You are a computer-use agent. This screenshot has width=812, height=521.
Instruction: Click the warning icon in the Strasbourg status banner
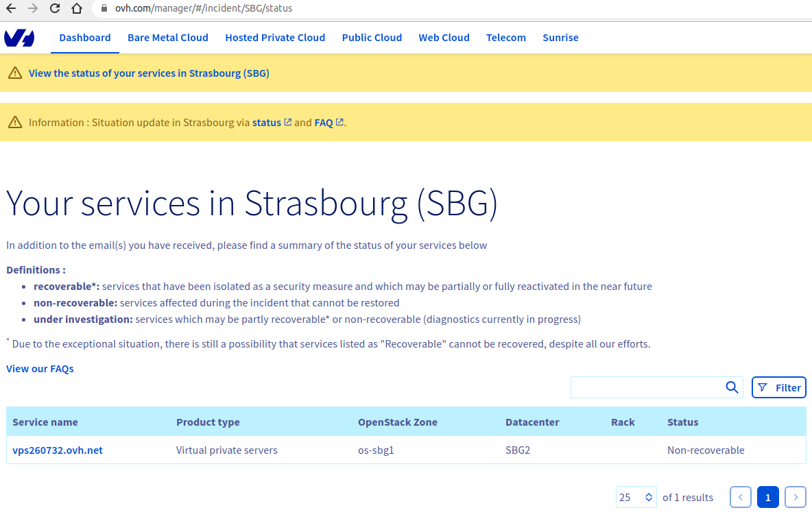tap(15, 73)
